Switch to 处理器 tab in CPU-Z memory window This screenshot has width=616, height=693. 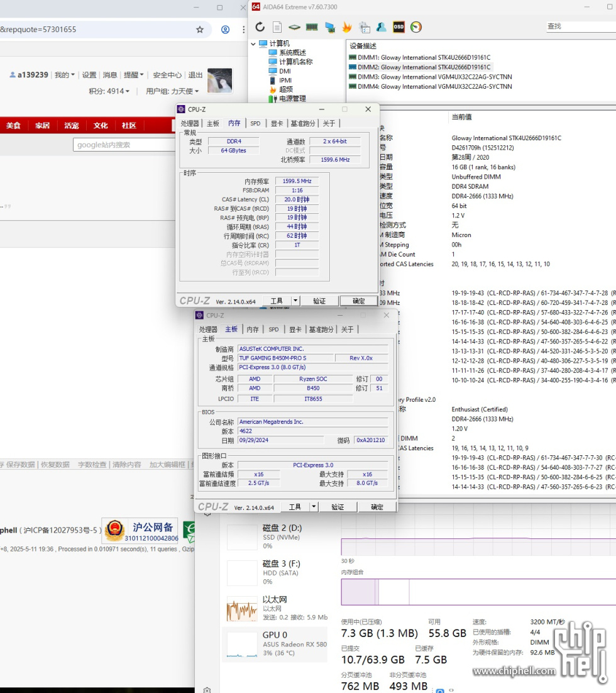point(190,123)
